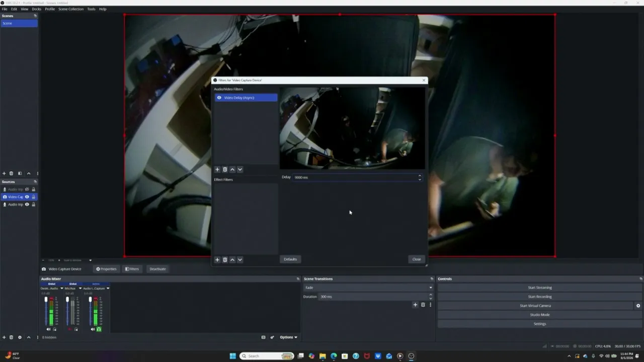
Task: Increase Delay value with stepper arrows
Action: point(420,176)
